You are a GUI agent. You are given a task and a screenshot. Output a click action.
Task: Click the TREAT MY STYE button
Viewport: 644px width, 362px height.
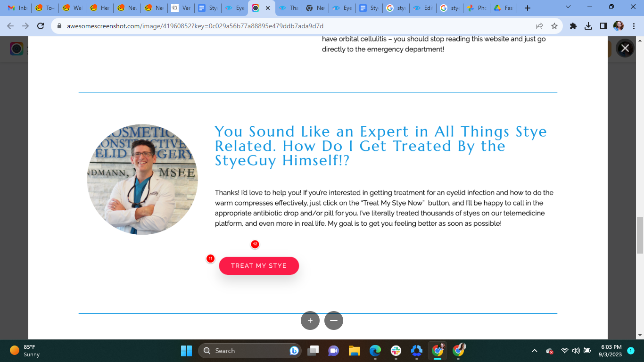pos(259,266)
